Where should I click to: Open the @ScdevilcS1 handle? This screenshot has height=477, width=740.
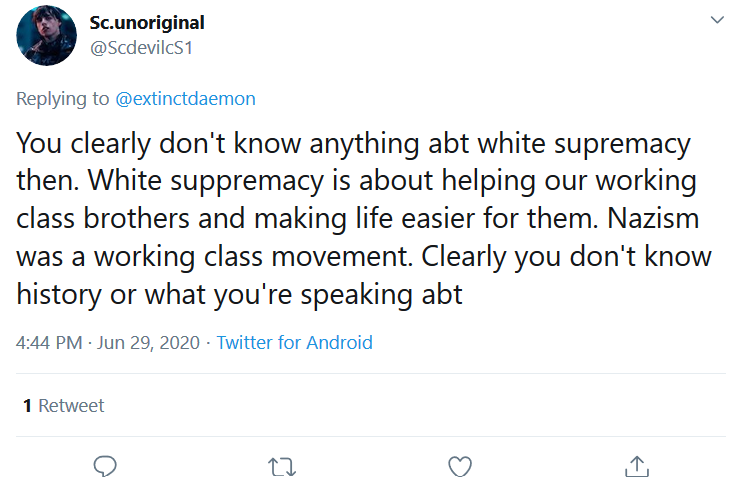click(142, 48)
